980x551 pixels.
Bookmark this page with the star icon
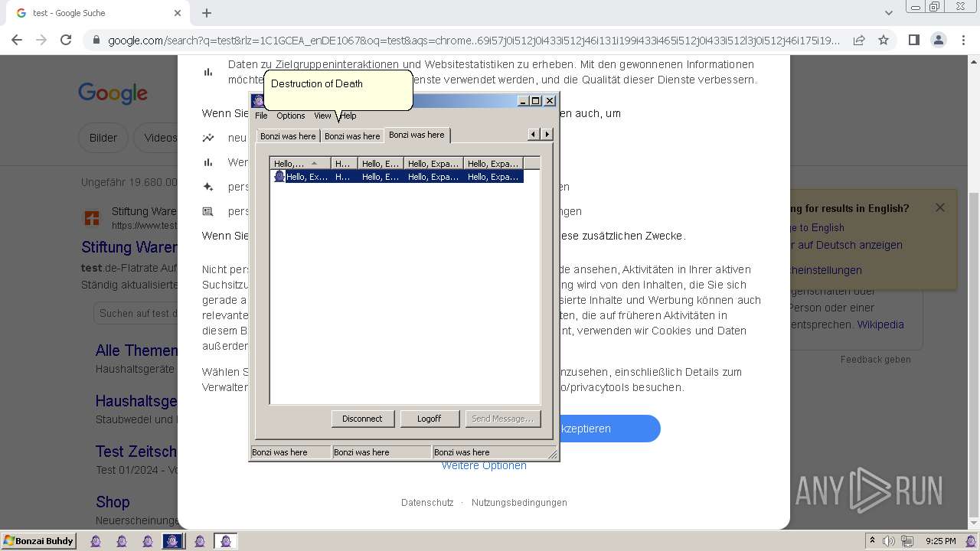[x=884, y=40]
